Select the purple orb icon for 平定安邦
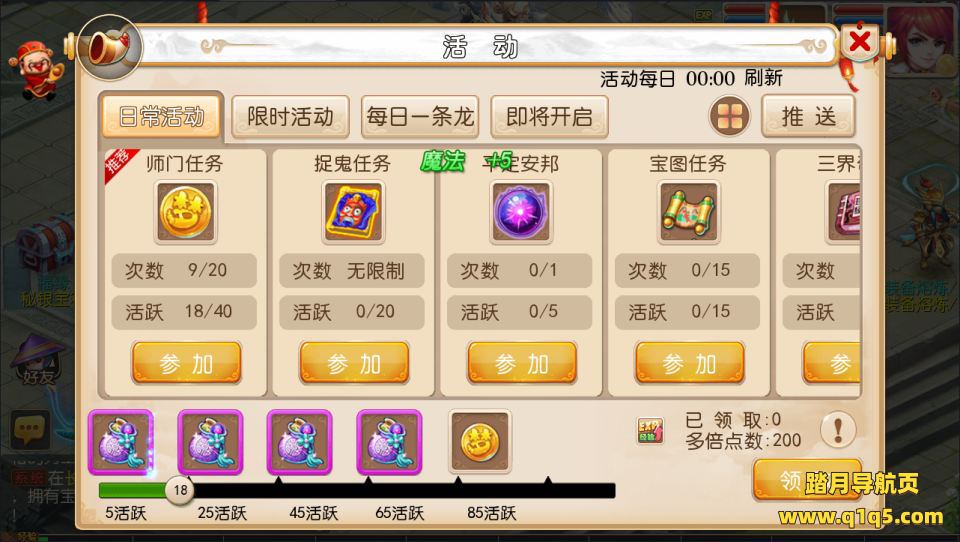Viewport: 960px width, 542px height. click(x=521, y=213)
